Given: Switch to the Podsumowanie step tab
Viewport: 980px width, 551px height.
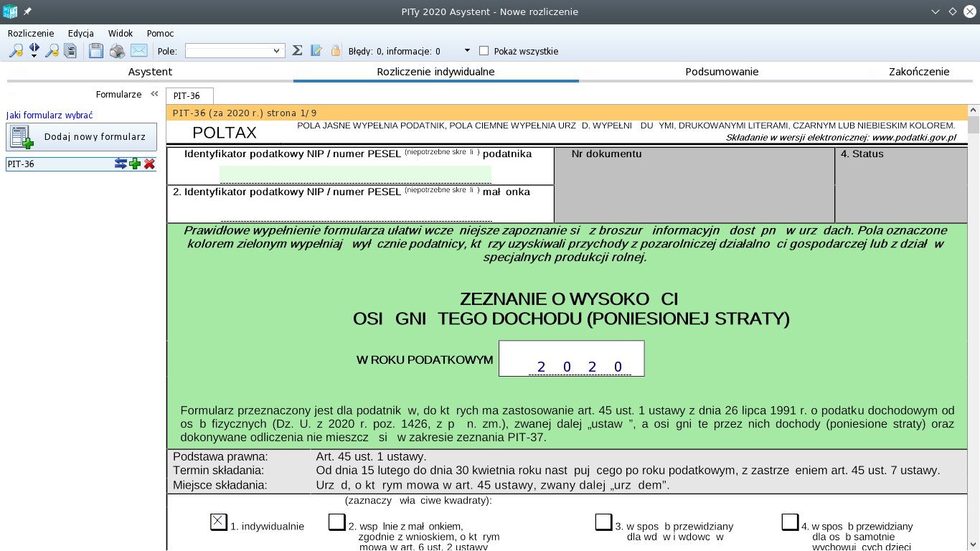Looking at the screenshot, I should (722, 72).
